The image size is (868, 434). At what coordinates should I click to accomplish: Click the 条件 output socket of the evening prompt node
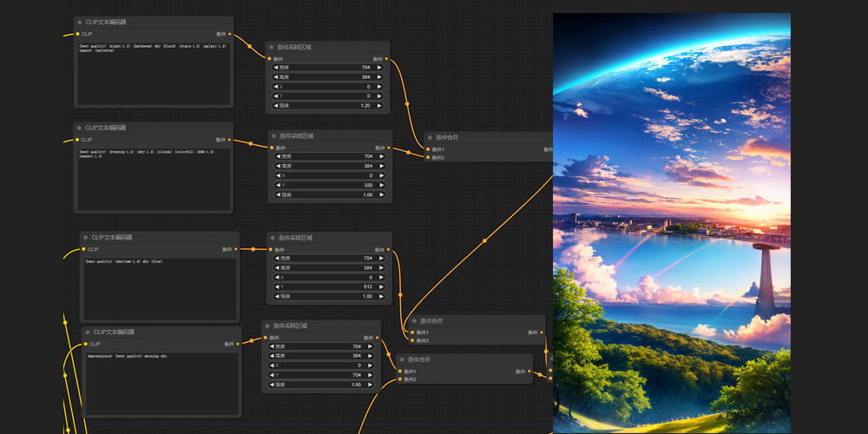tap(230, 140)
